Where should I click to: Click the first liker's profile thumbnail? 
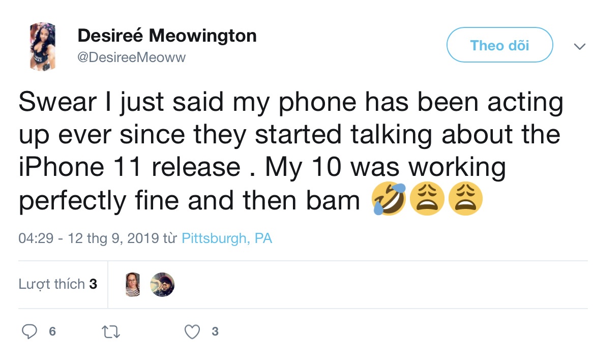[133, 285]
